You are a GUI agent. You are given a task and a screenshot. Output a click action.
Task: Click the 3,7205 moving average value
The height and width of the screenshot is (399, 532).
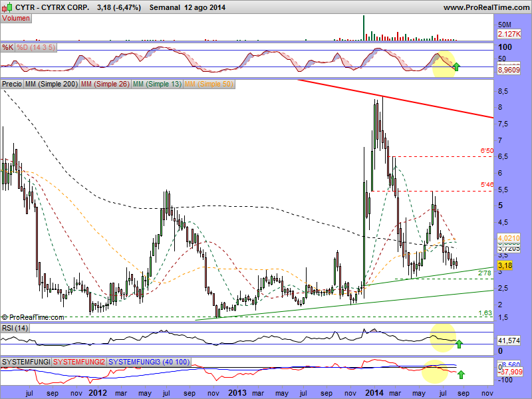[x=509, y=249]
